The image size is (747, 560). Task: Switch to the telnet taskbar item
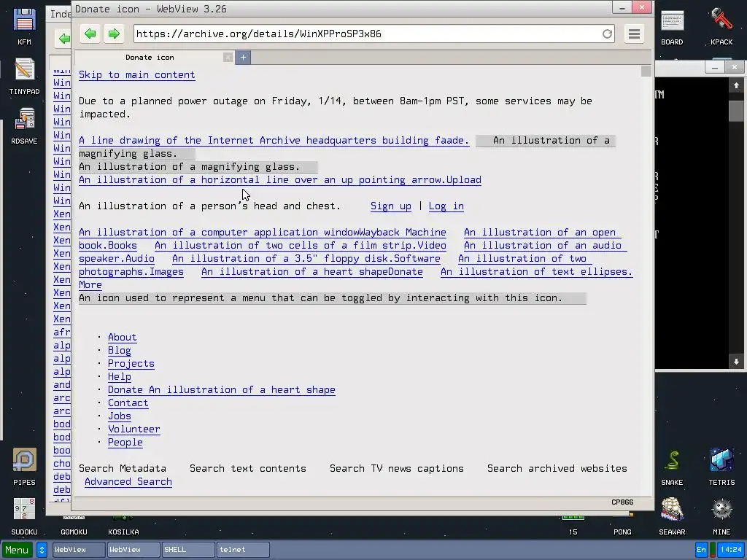coord(243,550)
